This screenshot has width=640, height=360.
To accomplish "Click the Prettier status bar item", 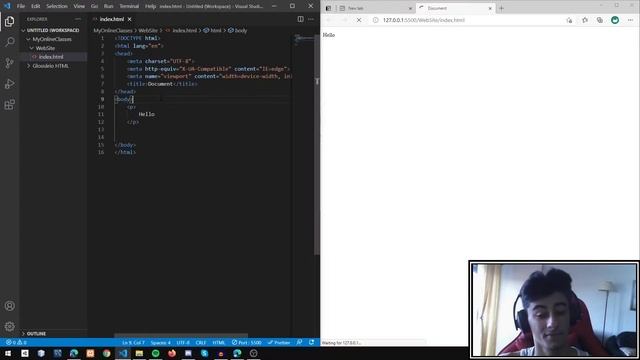I will click(x=279, y=342).
